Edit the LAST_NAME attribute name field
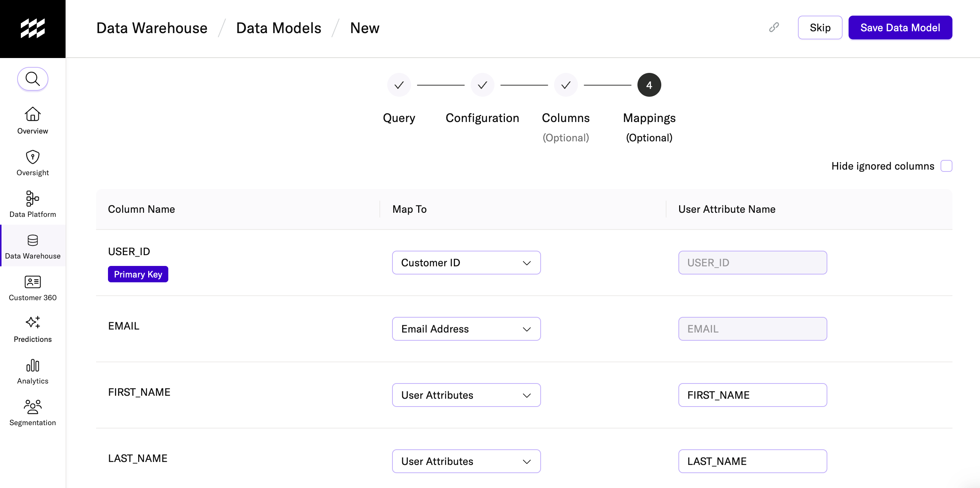Viewport: 980px width, 488px height. [752, 461]
